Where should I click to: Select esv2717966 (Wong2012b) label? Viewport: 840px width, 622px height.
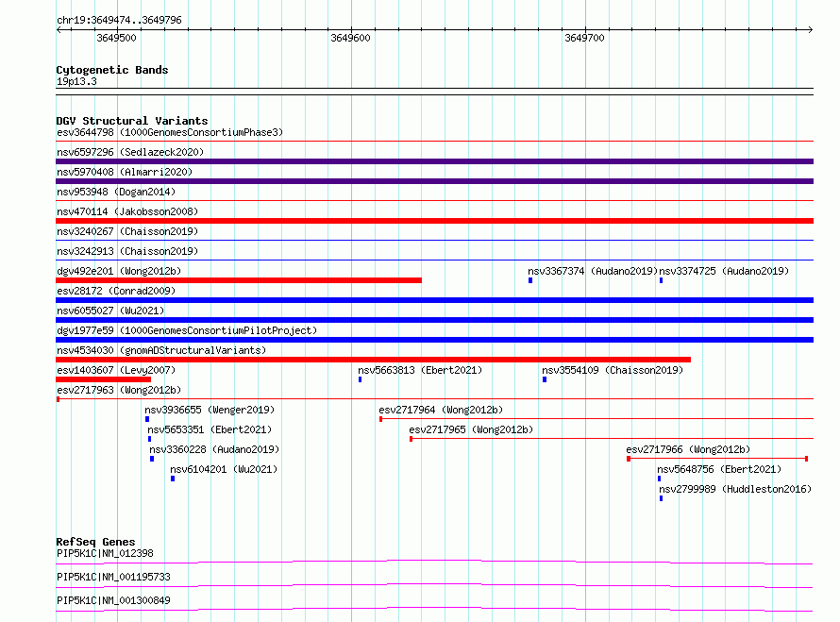pos(688,449)
